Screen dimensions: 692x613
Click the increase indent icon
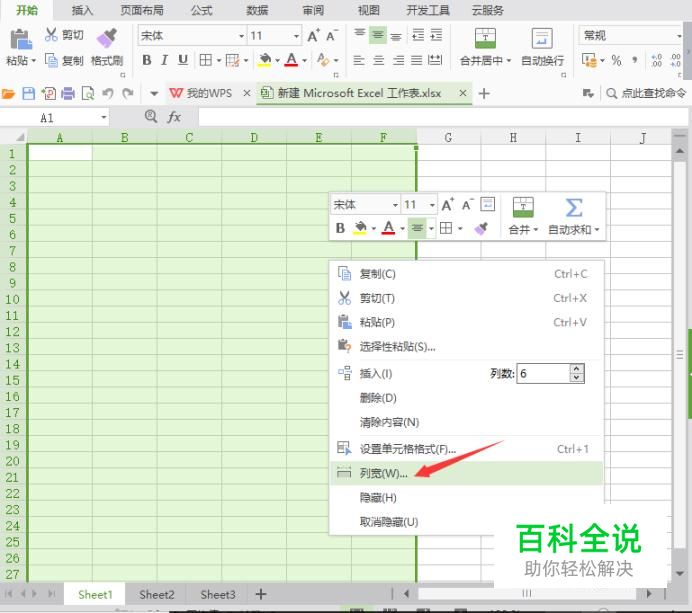[436, 35]
